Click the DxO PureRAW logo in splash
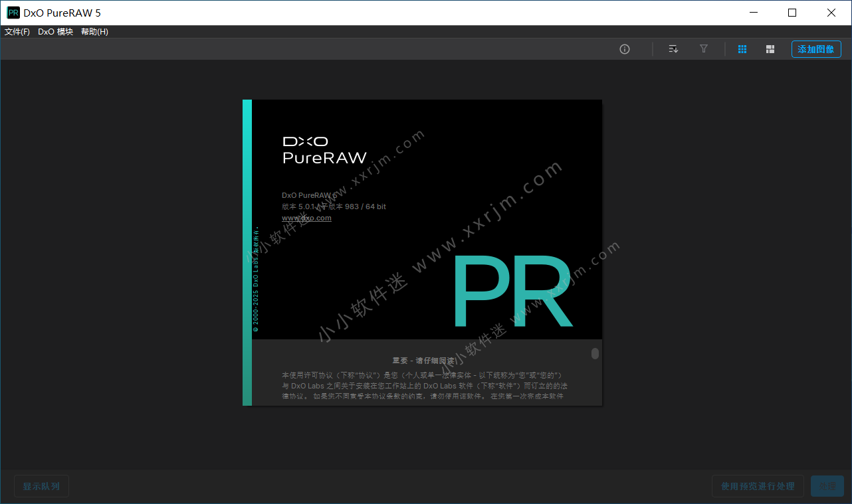The image size is (852, 504). (325, 151)
